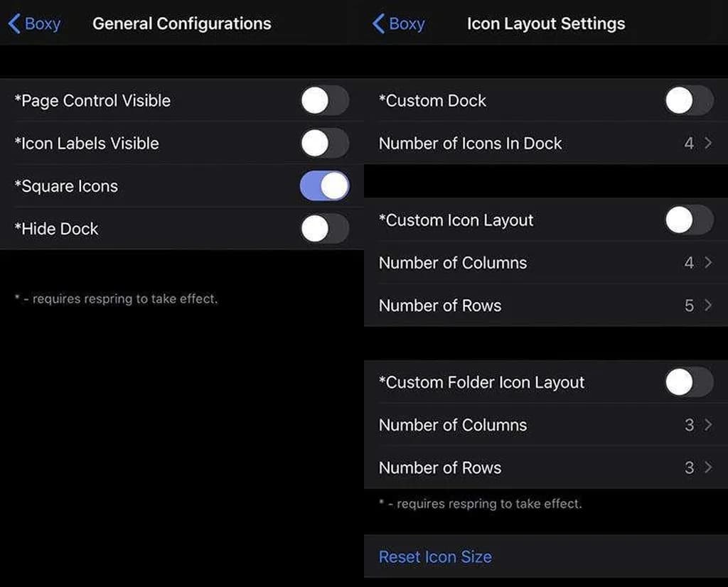Toggle the Hide Dock switch
This screenshot has width=728, height=587.
pyautogui.click(x=324, y=229)
